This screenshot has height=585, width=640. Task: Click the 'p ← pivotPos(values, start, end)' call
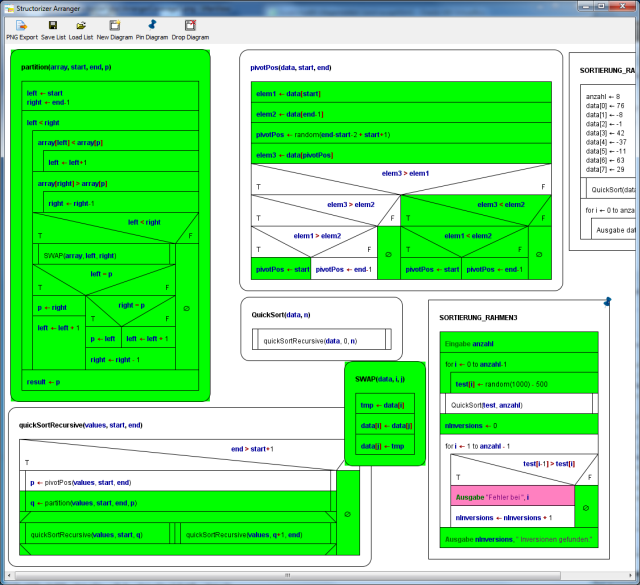pyautogui.click(x=178, y=481)
